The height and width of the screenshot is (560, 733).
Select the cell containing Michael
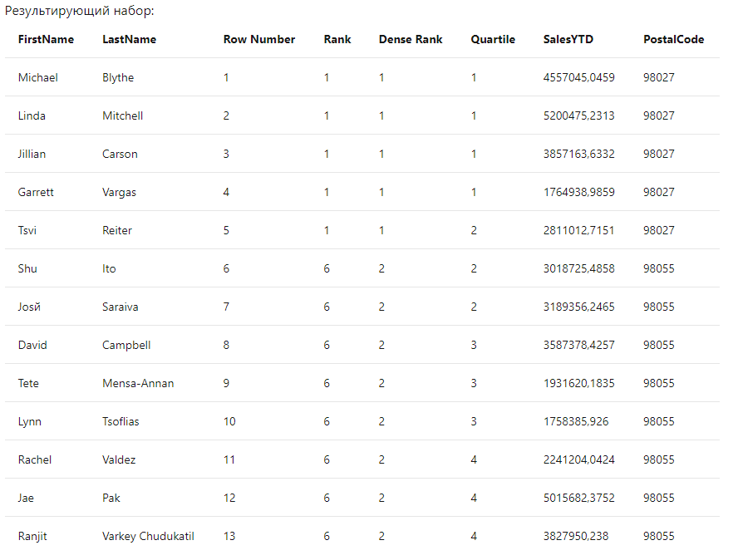point(38,77)
